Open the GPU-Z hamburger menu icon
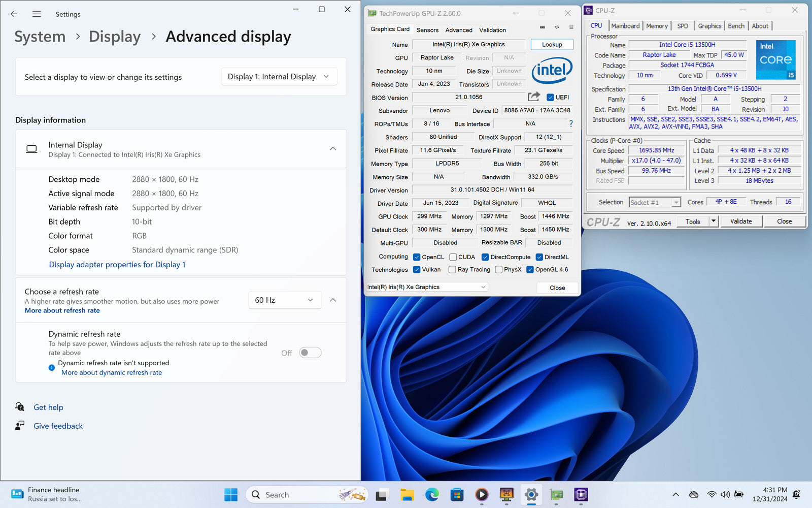812x508 pixels. [571, 27]
